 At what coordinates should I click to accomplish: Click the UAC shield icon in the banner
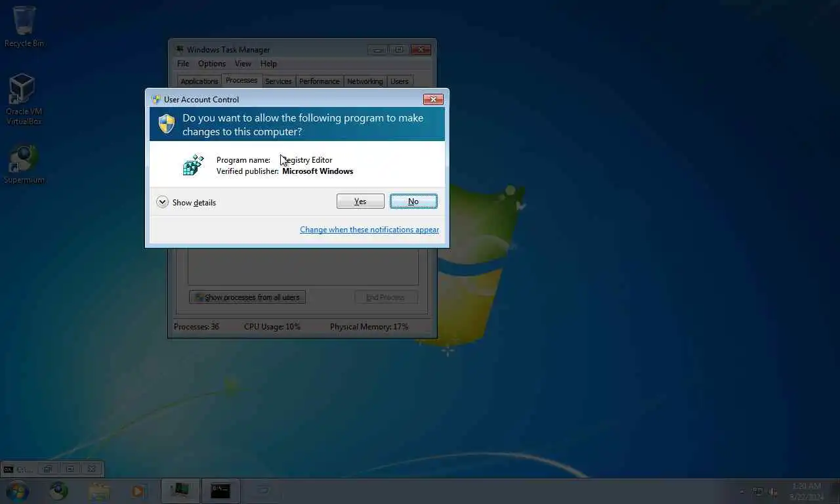pyautogui.click(x=167, y=123)
